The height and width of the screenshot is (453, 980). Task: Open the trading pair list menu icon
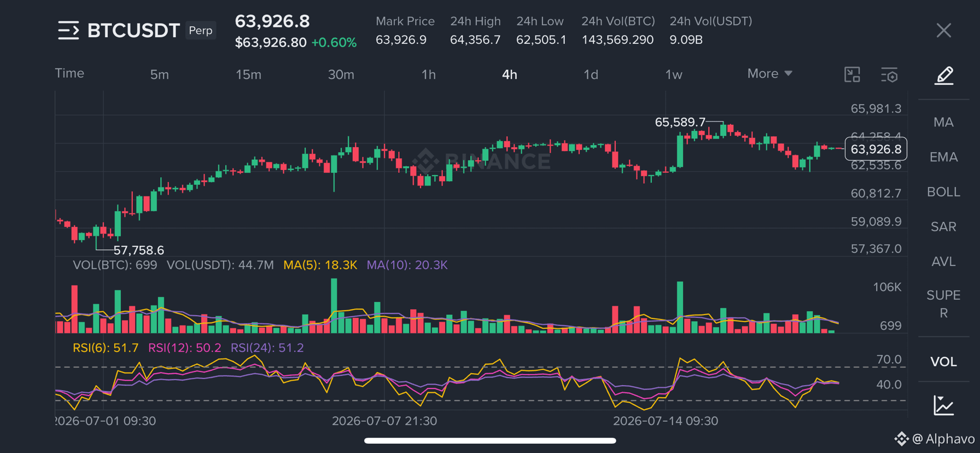68,30
